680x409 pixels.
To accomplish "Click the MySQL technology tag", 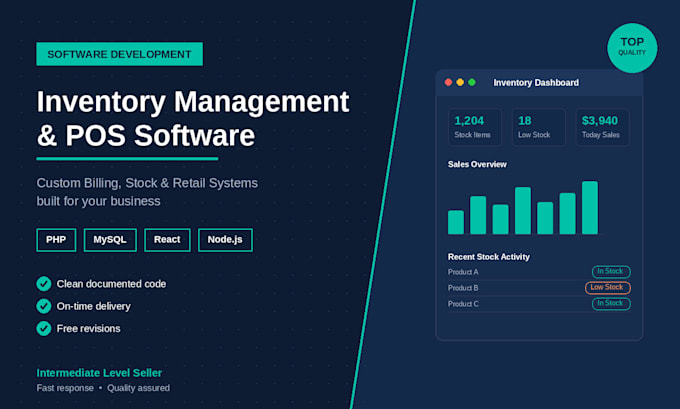I will point(110,240).
